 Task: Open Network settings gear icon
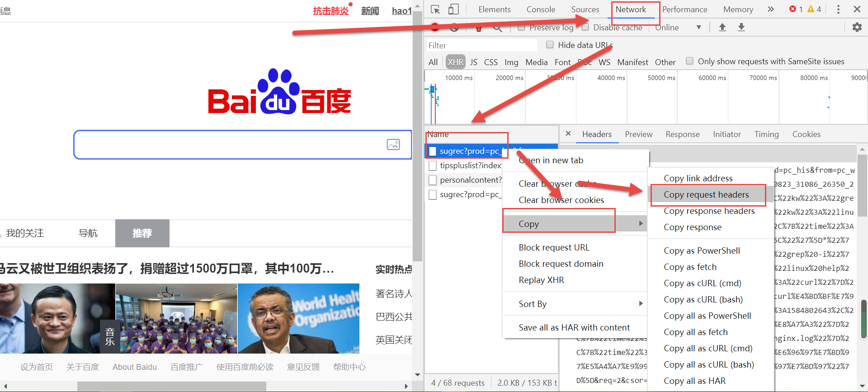[x=857, y=27]
